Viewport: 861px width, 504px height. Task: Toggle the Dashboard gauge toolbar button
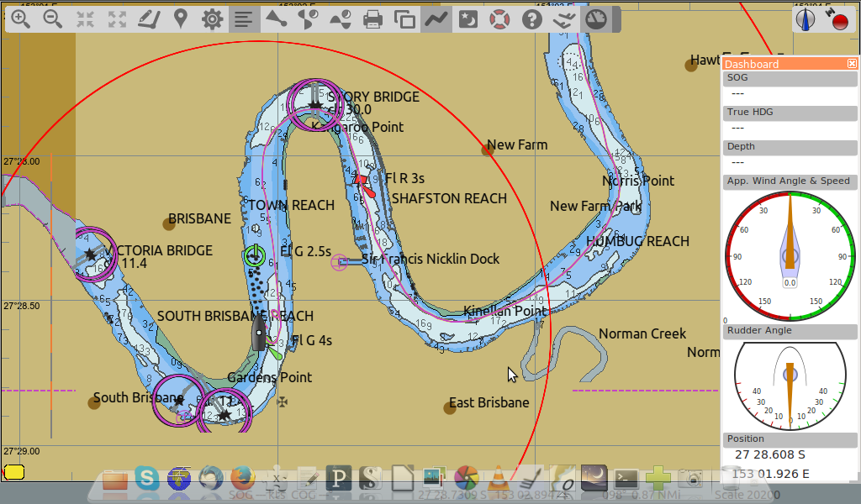coord(596,18)
